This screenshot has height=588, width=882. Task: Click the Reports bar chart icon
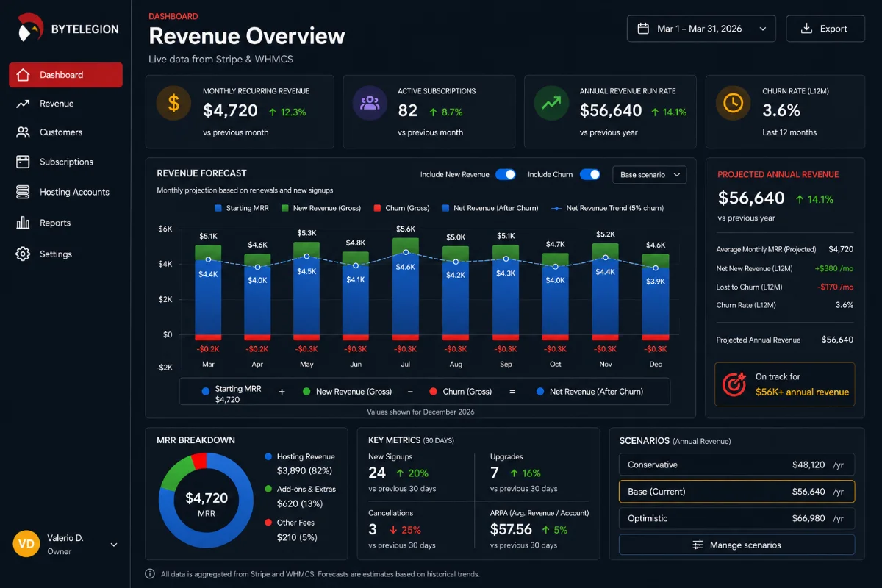[23, 223]
